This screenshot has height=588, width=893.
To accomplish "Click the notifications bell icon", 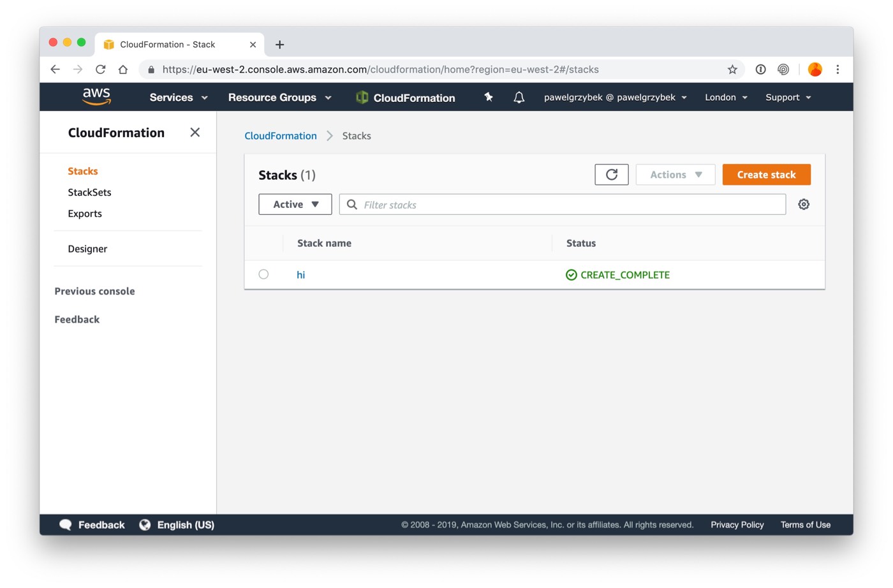I will click(x=519, y=97).
